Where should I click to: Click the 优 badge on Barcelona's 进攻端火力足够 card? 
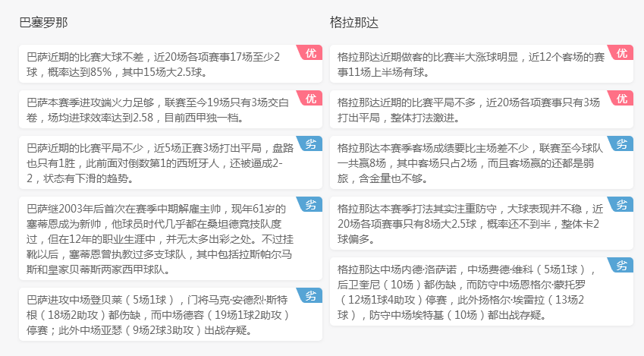point(310,98)
